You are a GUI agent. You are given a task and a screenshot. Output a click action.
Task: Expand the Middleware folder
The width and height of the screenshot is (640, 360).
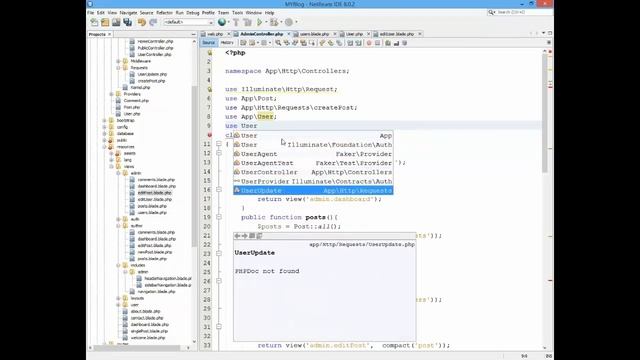pyautogui.click(x=118, y=61)
